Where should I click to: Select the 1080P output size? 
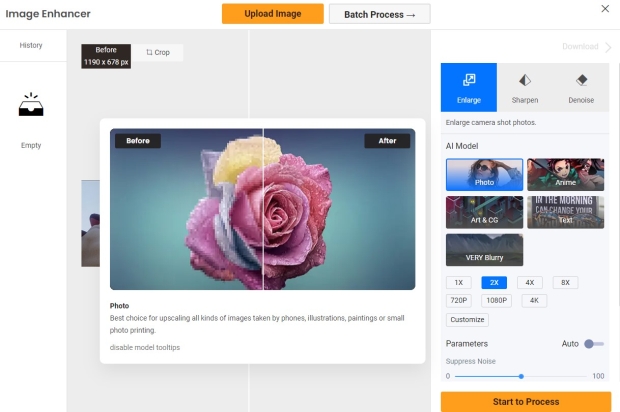497,300
